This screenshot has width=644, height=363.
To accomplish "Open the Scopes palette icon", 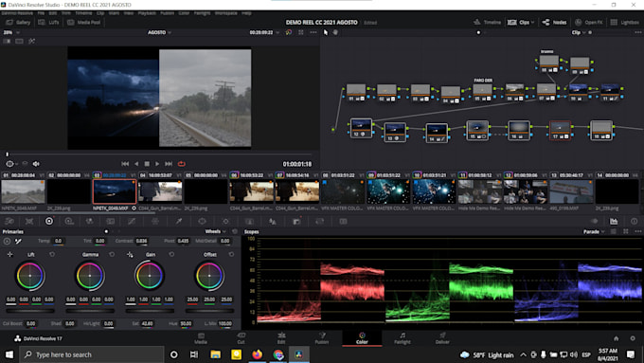I will click(614, 221).
